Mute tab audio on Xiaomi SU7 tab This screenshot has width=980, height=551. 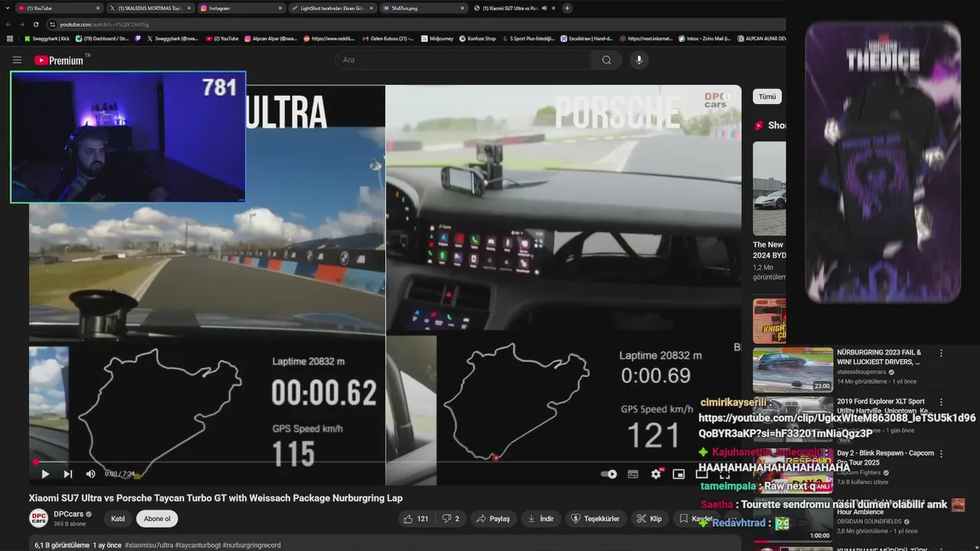click(544, 8)
